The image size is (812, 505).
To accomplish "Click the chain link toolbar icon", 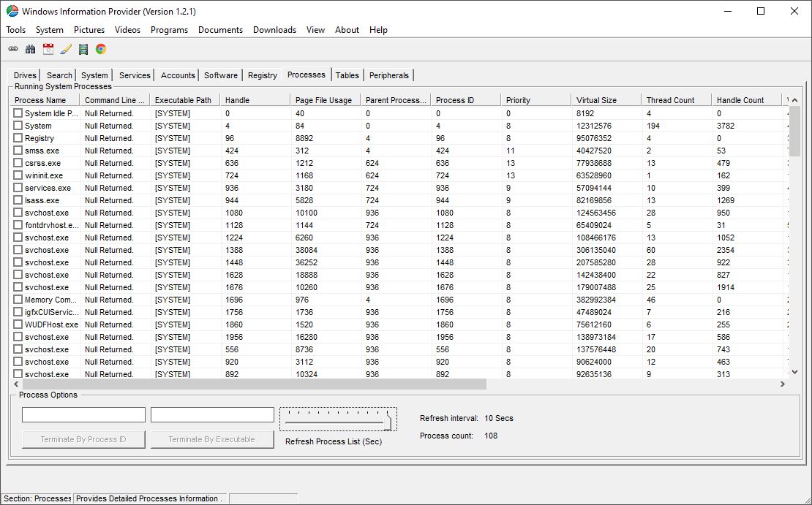I will (x=12, y=48).
